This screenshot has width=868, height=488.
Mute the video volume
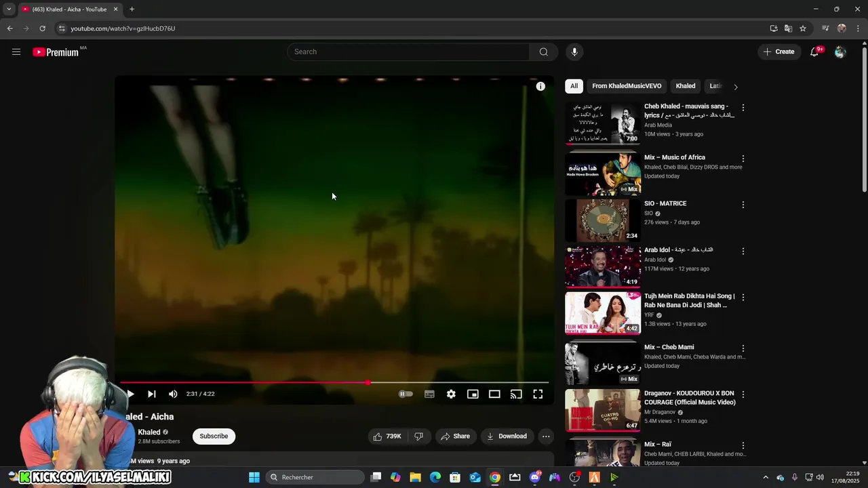click(x=173, y=394)
